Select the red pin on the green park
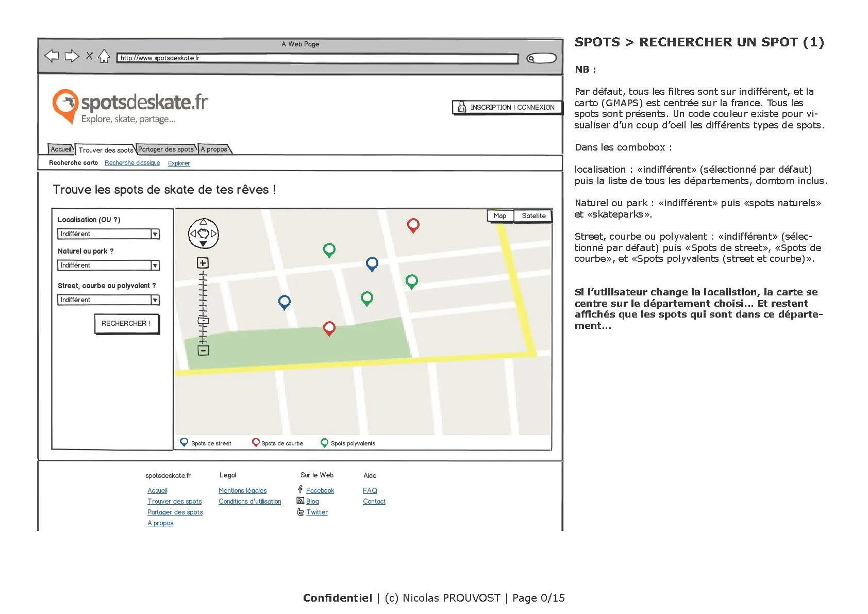Viewport: 868px width, 614px height. [329, 328]
